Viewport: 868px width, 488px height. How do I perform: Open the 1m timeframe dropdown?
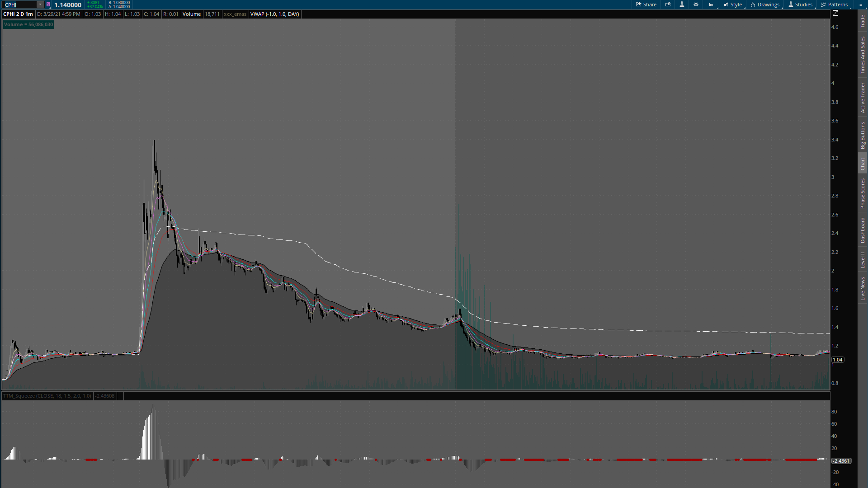[711, 5]
